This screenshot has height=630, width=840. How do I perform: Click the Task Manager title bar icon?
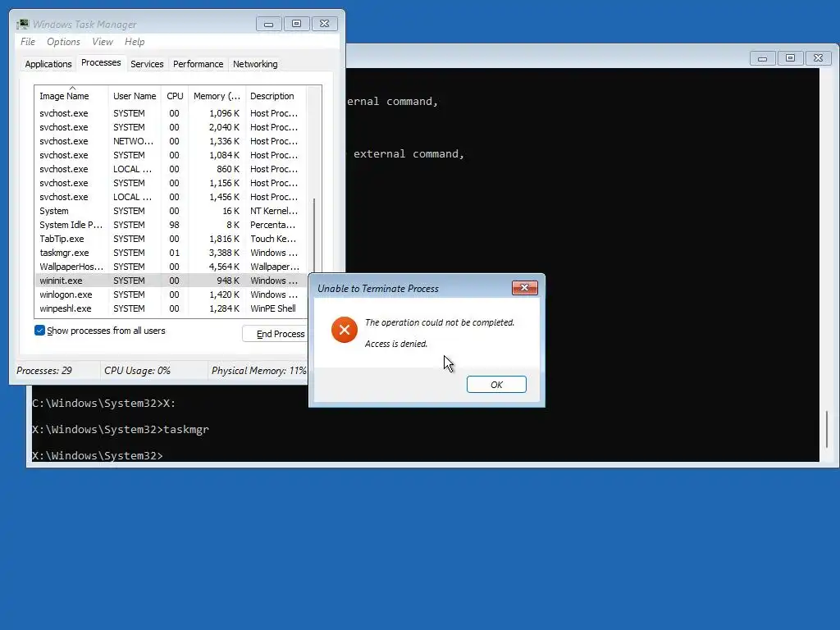(22, 24)
